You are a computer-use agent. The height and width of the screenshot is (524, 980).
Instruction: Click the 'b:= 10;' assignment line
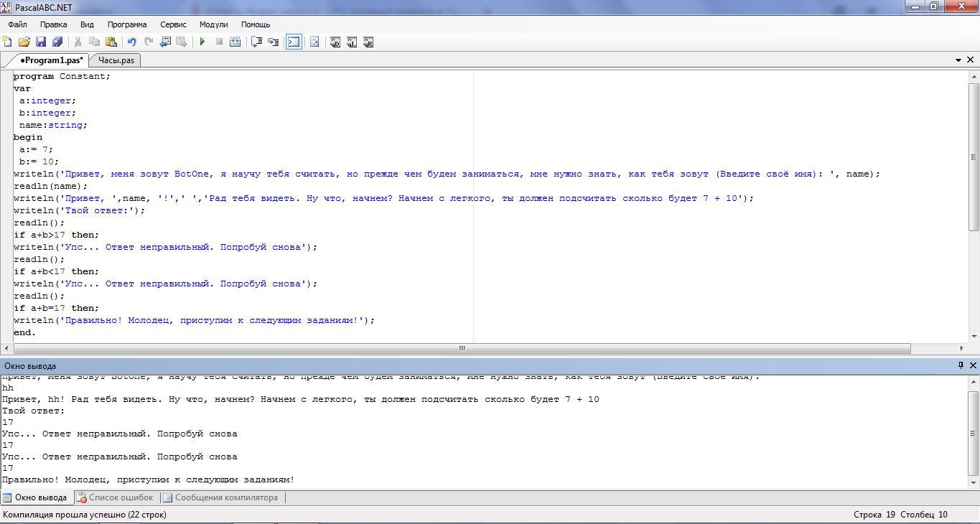[39, 162]
